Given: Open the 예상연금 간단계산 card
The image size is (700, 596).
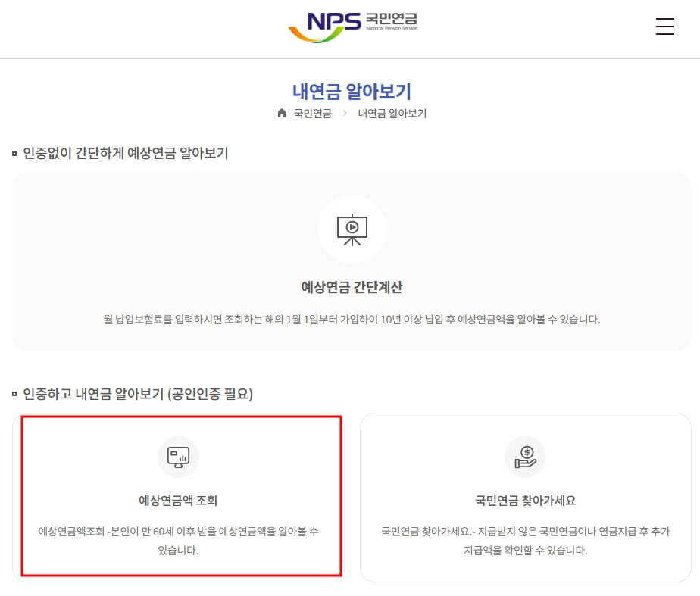Looking at the screenshot, I should 352,261.
